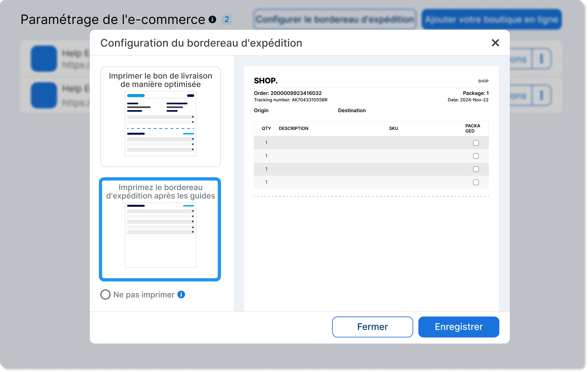Click 'Ajouter votre boutique en ligne' in the background
The height and width of the screenshot is (372, 588).
click(x=491, y=19)
